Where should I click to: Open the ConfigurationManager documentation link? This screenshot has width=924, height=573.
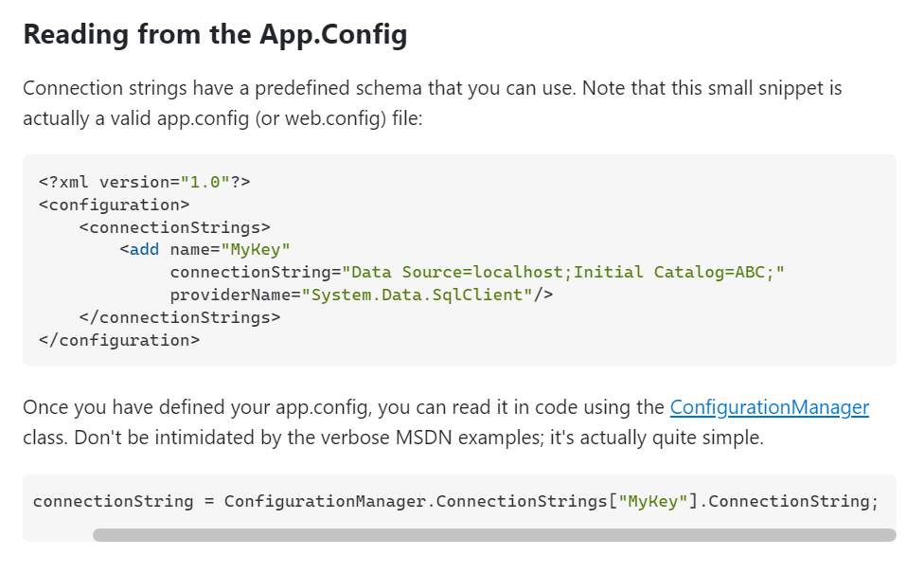[x=769, y=407]
